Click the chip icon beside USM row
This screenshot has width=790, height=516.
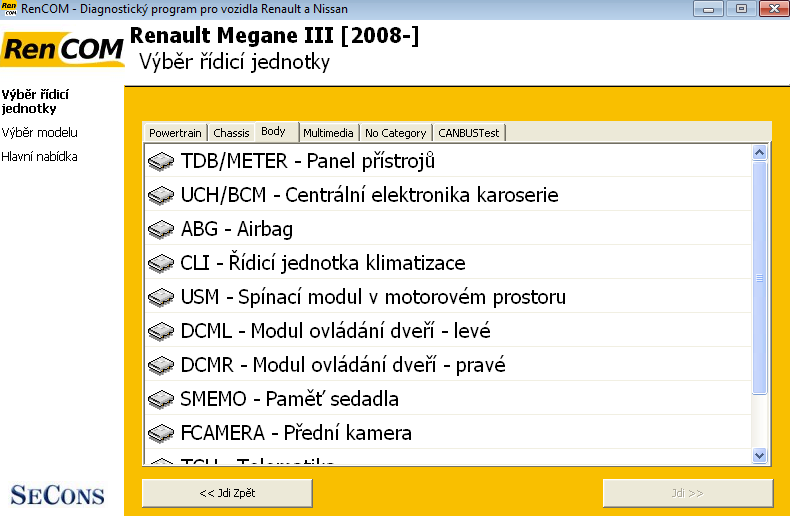(x=161, y=297)
